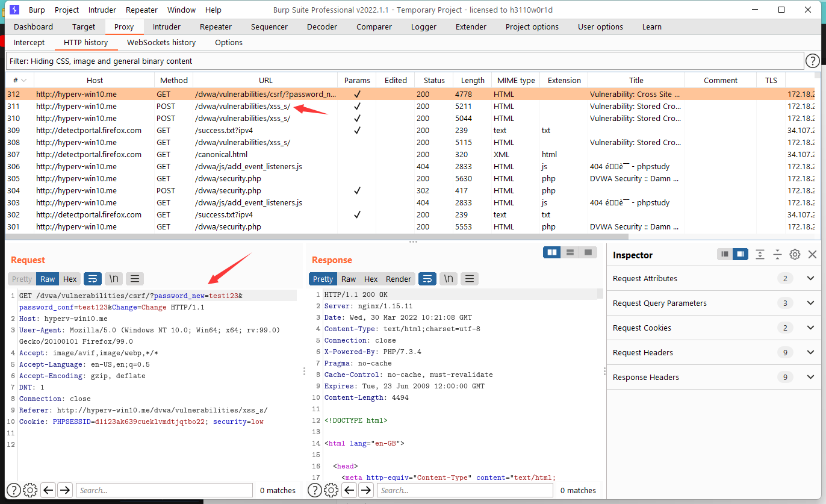Go to next match arrow under Response
Viewport: 826px width, 504px height.
(366, 490)
